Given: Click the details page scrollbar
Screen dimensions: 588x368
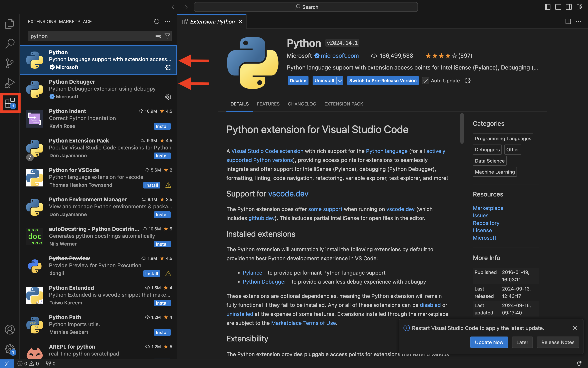Looking at the screenshot, I should click(x=462, y=128).
